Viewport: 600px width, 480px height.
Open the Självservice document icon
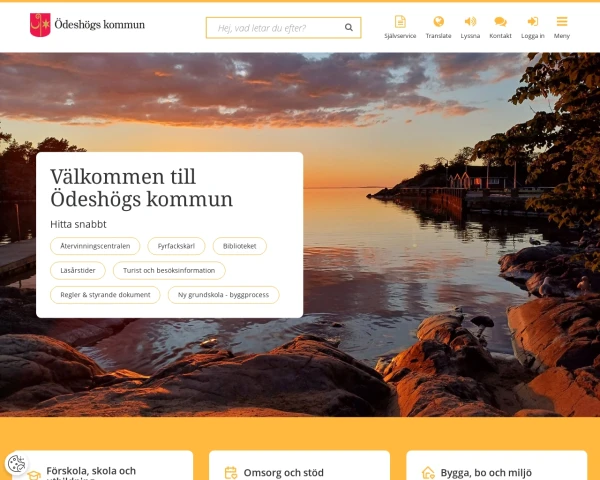coord(400,21)
